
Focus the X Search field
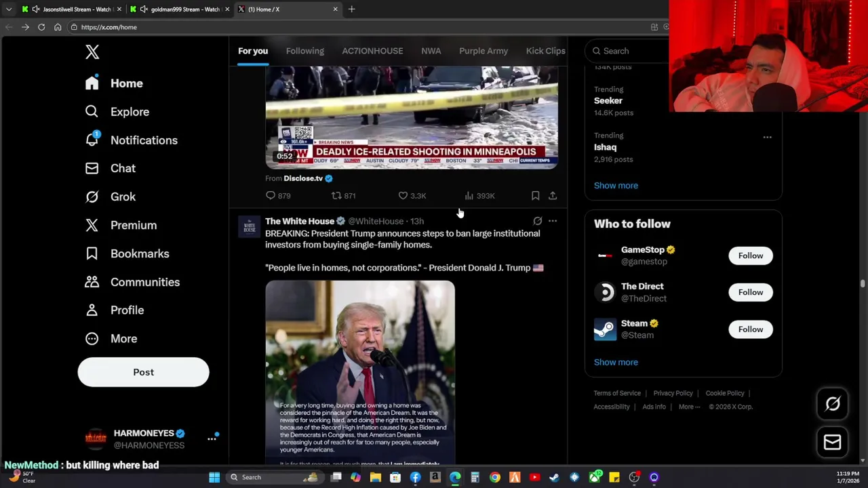click(x=627, y=51)
